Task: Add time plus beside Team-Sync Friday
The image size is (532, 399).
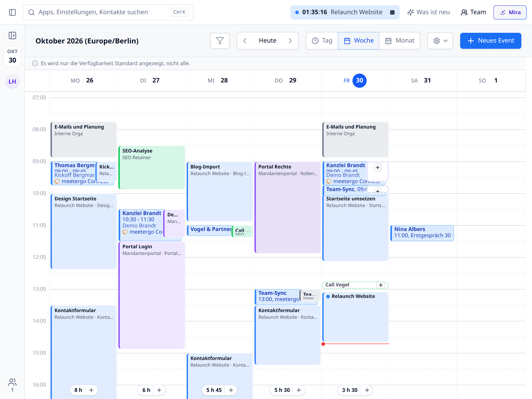Action: [x=378, y=191]
